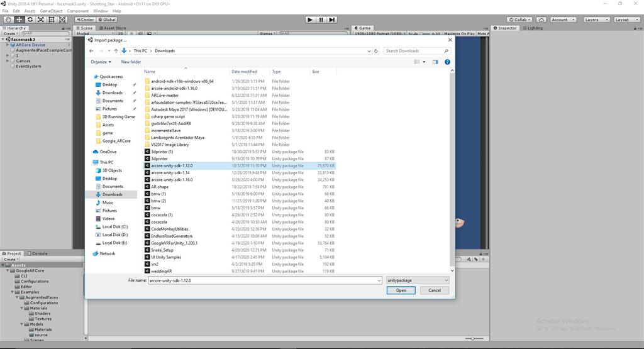Select the Rect Transform tool icon

click(x=52, y=19)
